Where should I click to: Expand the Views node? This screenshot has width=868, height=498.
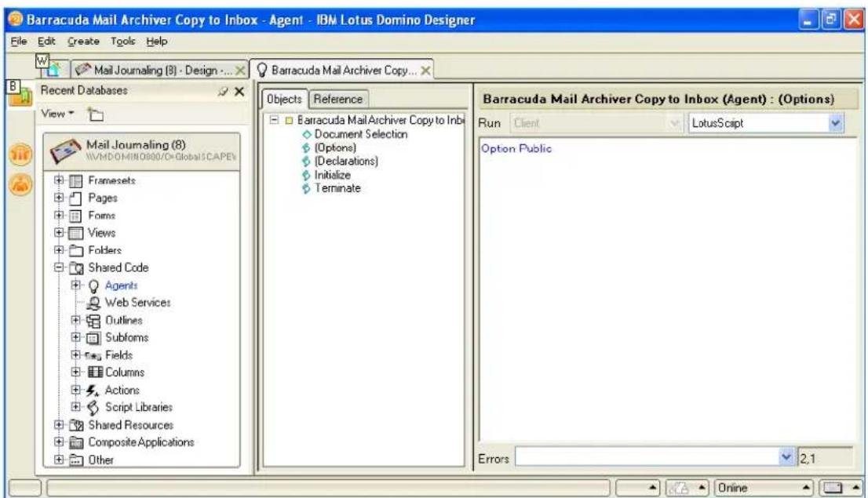[x=59, y=232]
